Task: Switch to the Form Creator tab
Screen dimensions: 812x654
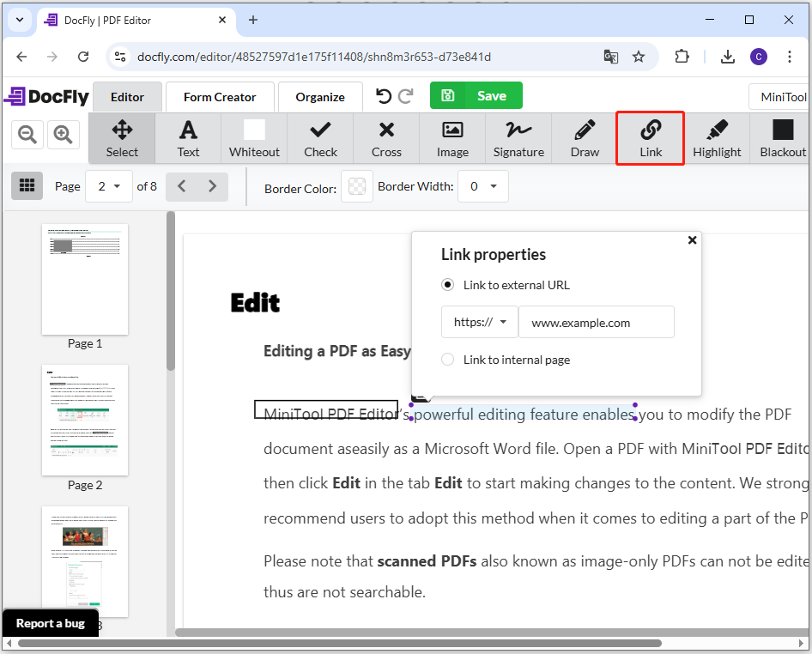Action: pyautogui.click(x=220, y=97)
